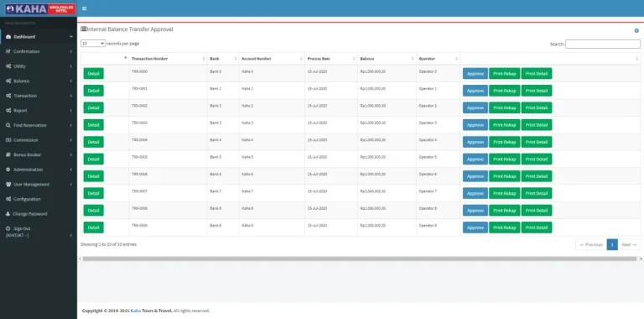Screen dimensions: 644x319
Task: Open the Administration menu item
Action: click(39, 170)
